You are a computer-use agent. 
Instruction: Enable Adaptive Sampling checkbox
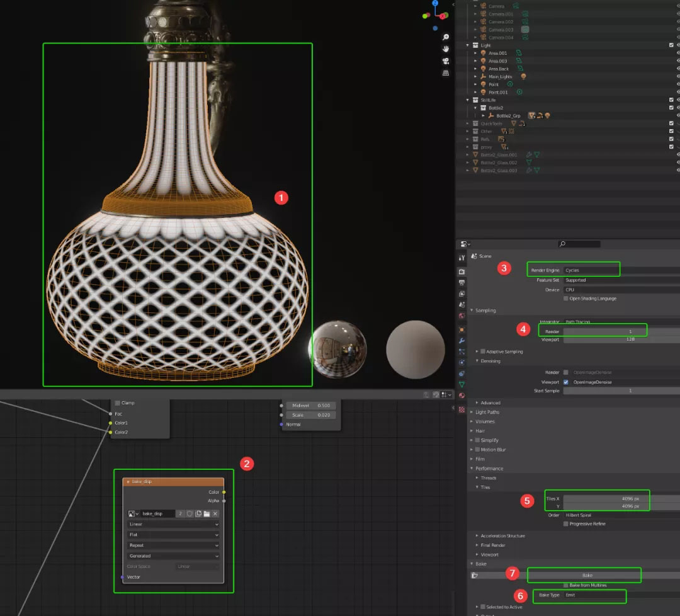point(483,351)
